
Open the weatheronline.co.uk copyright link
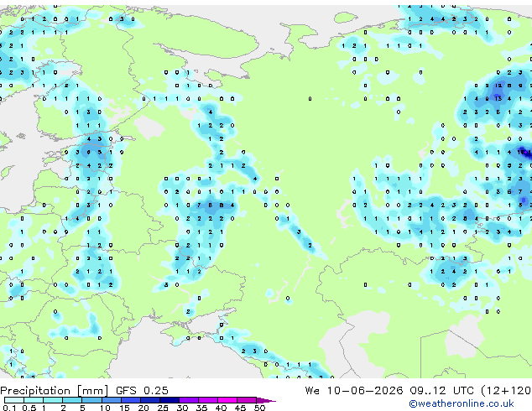462,403
